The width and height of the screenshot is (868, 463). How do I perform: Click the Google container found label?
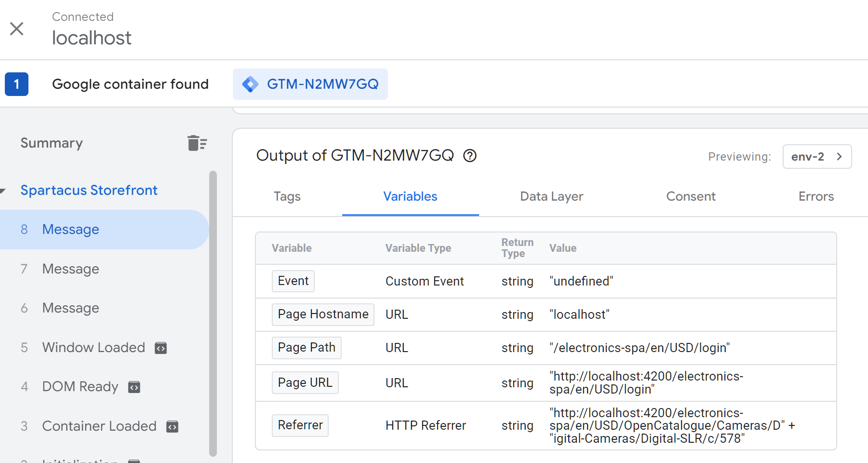pos(130,84)
